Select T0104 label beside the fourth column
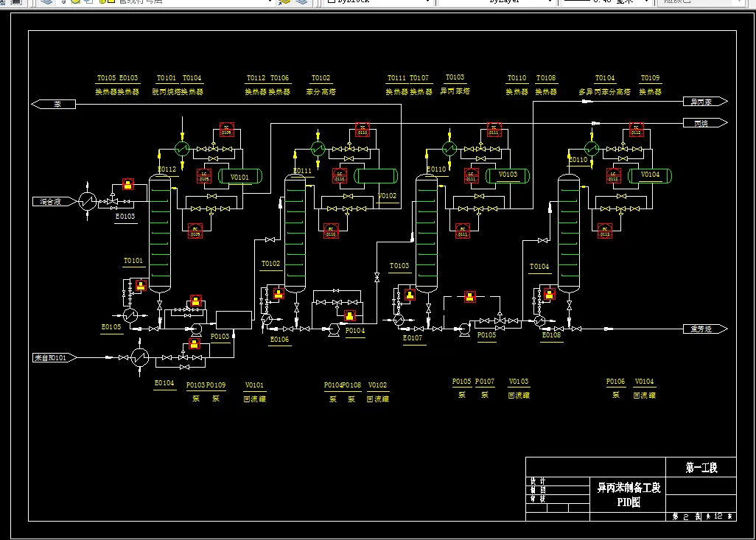Screen dimensions: 756x540 coord(539,267)
